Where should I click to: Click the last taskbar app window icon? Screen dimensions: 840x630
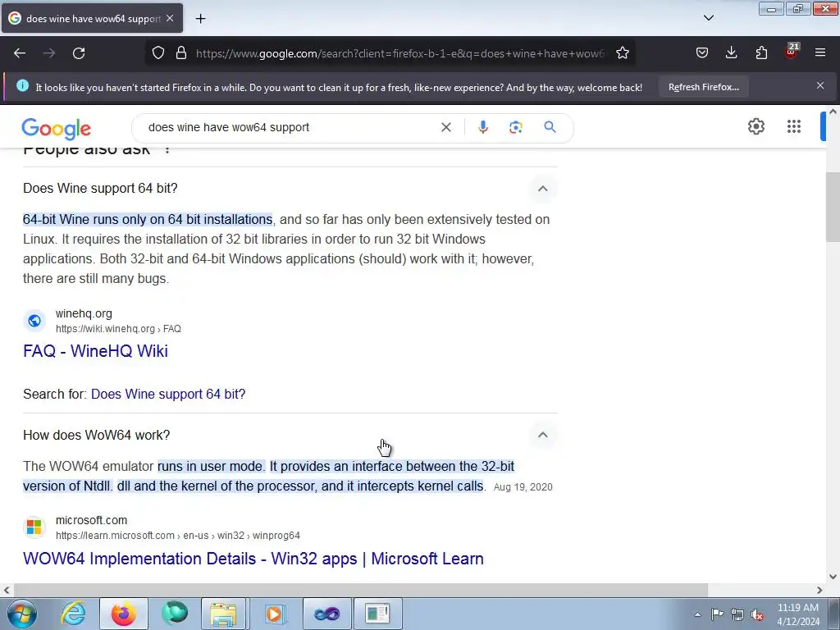[x=377, y=614]
